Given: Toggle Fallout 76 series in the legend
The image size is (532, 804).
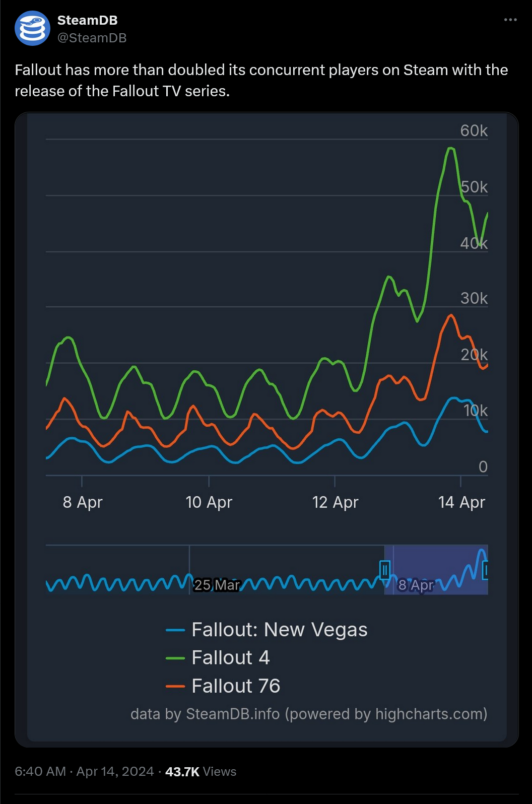Looking at the screenshot, I should pyautogui.click(x=236, y=686).
